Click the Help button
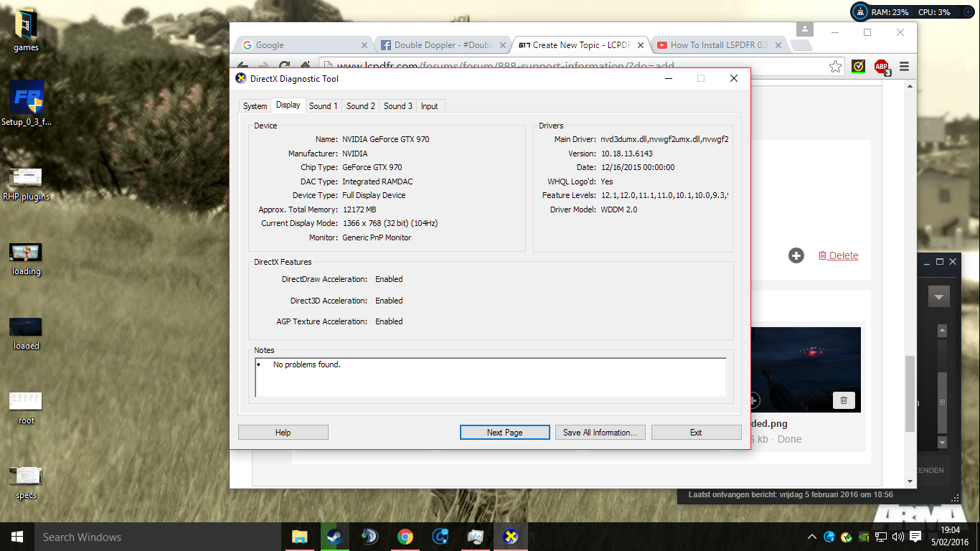Image resolution: width=980 pixels, height=551 pixels. point(283,433)
